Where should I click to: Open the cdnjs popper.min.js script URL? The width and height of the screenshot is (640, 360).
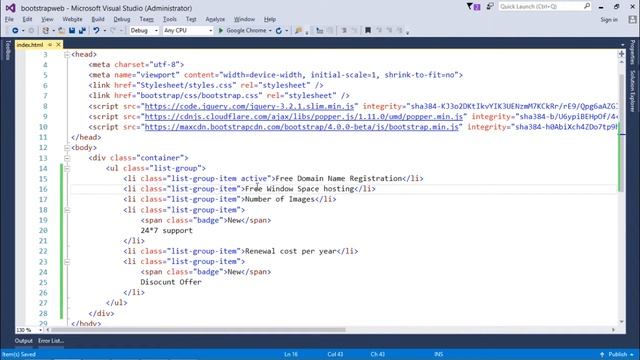(304, 116)
